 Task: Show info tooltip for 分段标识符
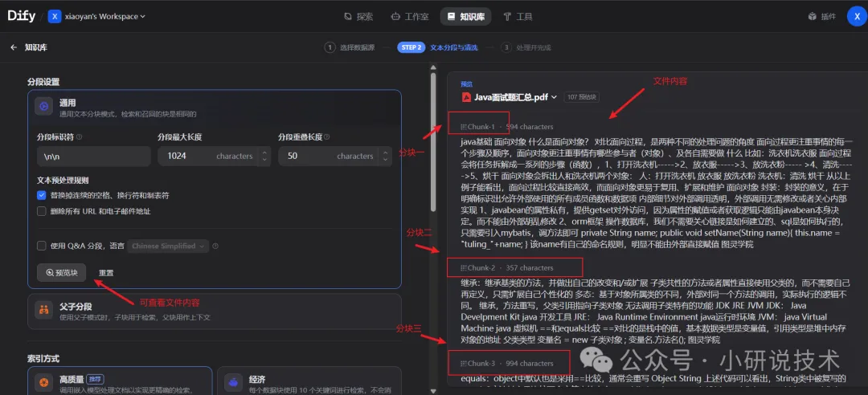79,137
